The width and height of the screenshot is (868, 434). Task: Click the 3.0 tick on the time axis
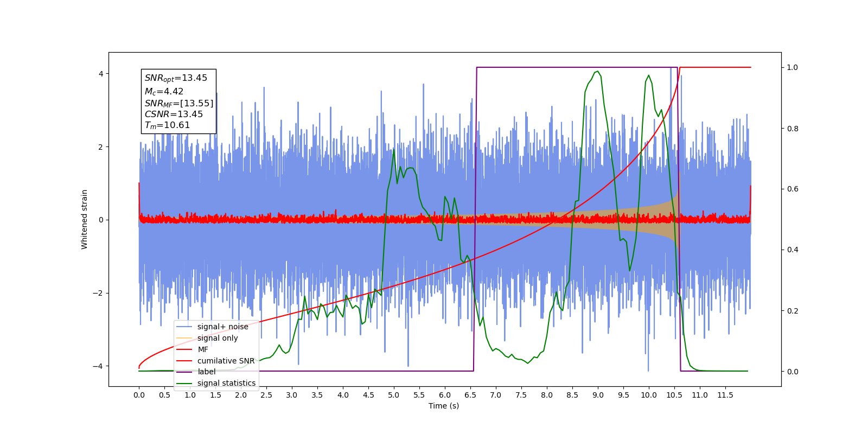tap(292, 395)
